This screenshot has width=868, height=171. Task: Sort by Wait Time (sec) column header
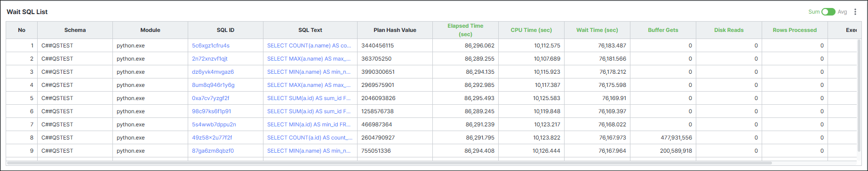pos(597,30)
